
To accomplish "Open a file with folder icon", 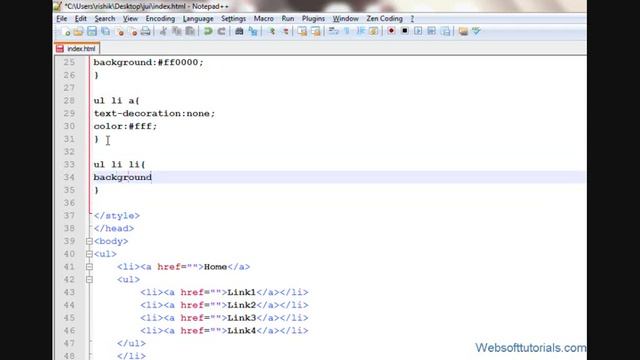I will [x=78, y=31].
